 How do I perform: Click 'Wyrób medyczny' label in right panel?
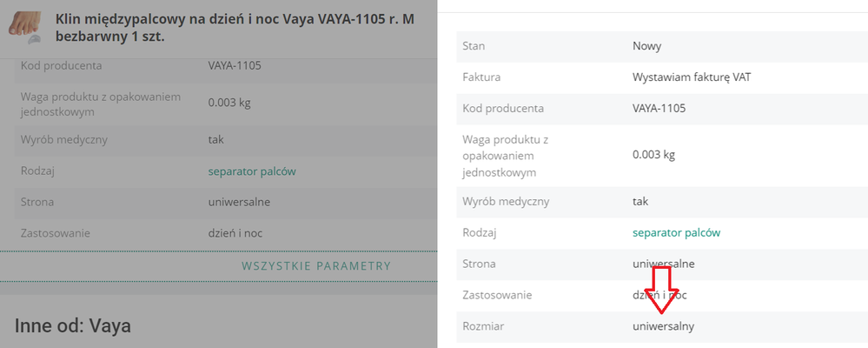pos(506,202)
